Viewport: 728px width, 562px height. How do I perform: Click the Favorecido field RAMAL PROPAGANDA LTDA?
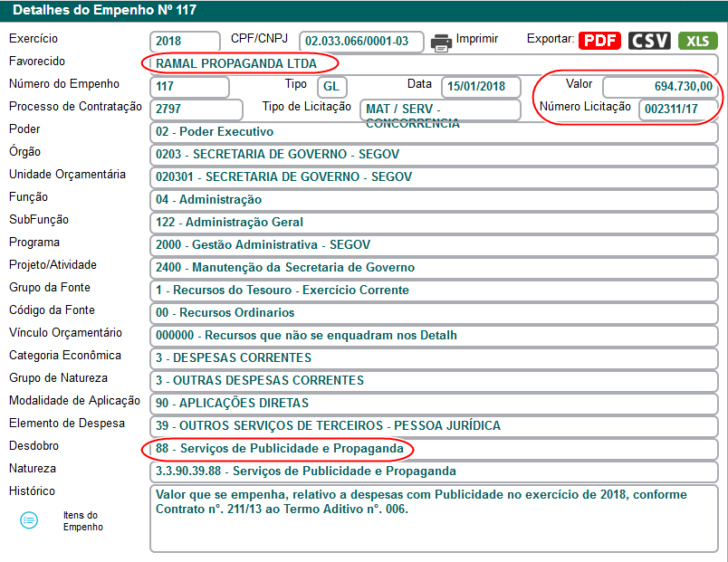point(434,63)
